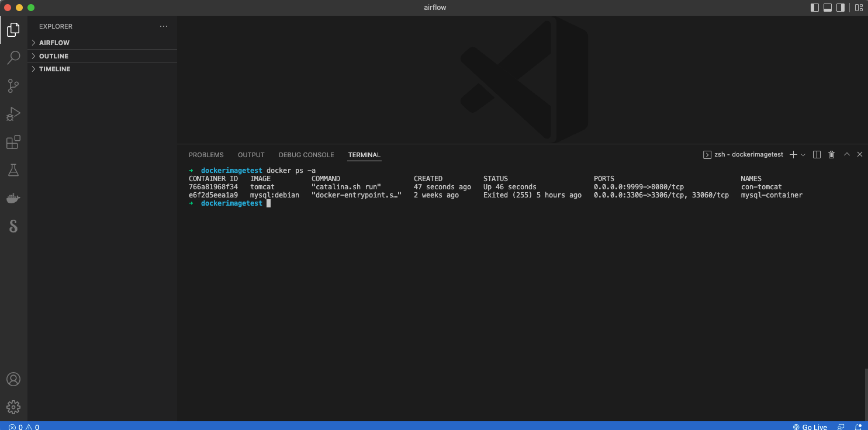The width and height of the screenshot is (868, 430).
Task: Click the con-tomcat container name
Action: point(761,187)
